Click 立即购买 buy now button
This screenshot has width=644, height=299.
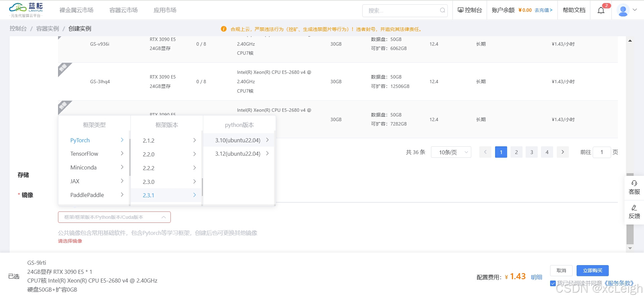(x=593, y=270)
